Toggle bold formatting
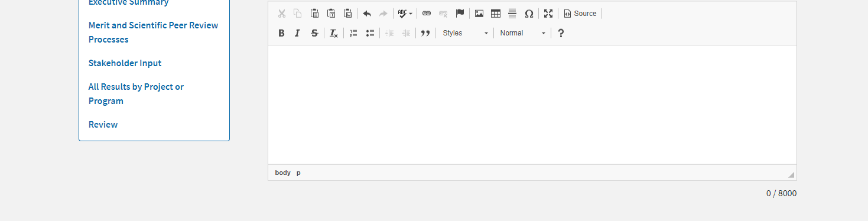This screenshot has height=221, width=868. 282,33
